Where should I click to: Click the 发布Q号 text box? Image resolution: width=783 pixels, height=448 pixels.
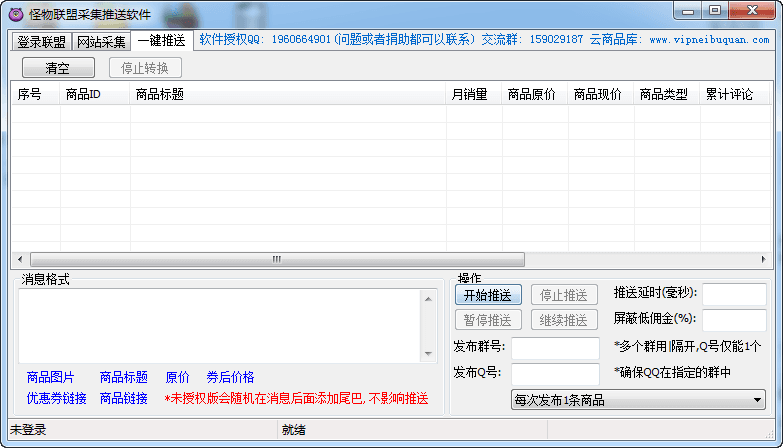[x=554, y=373]
